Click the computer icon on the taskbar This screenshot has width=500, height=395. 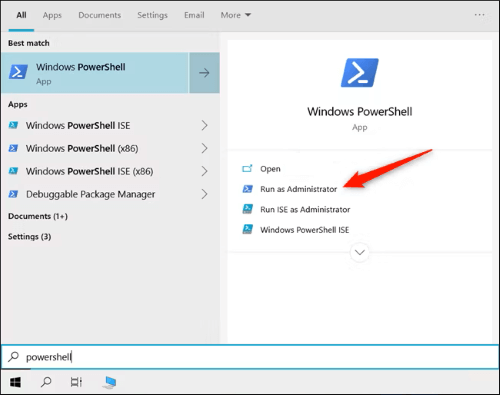point(109,382)
